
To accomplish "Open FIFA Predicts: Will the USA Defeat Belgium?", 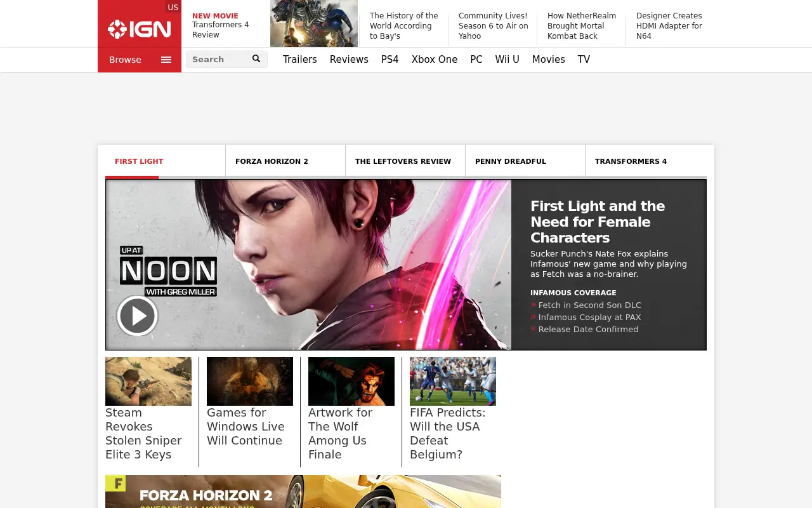I will pyautogui.click(x=448, y=434).
